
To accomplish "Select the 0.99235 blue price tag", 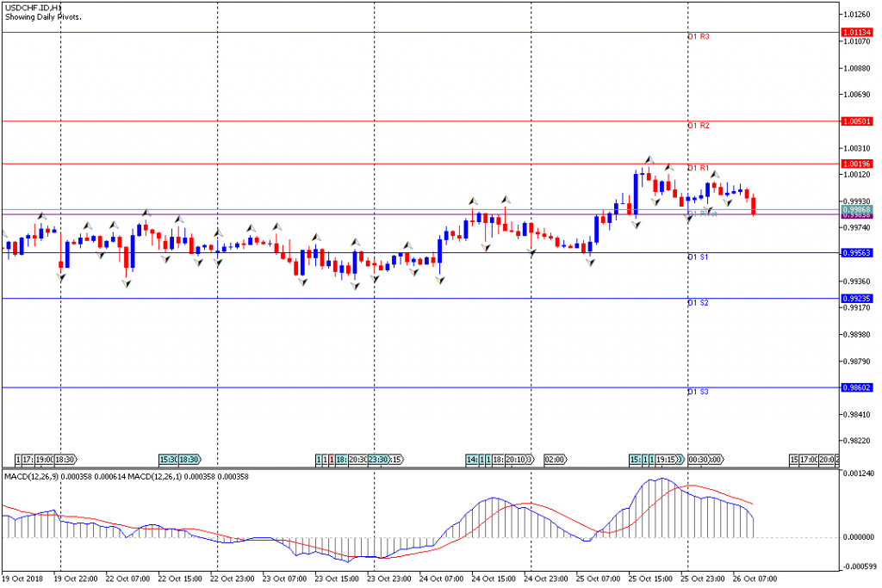I will (x=858, y=299).
